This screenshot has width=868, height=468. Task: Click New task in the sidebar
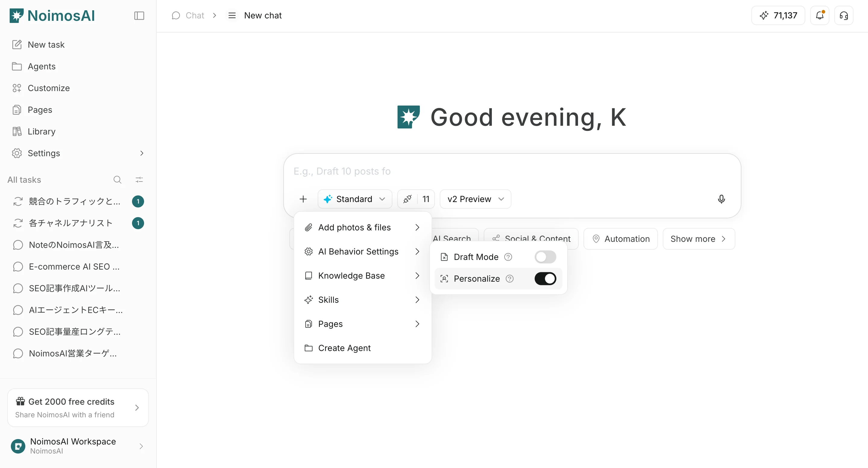(x=78, y=45)
